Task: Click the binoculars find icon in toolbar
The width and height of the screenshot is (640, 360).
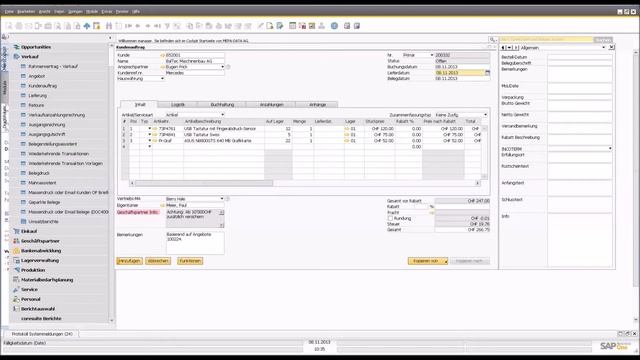Action: point(109,26)
